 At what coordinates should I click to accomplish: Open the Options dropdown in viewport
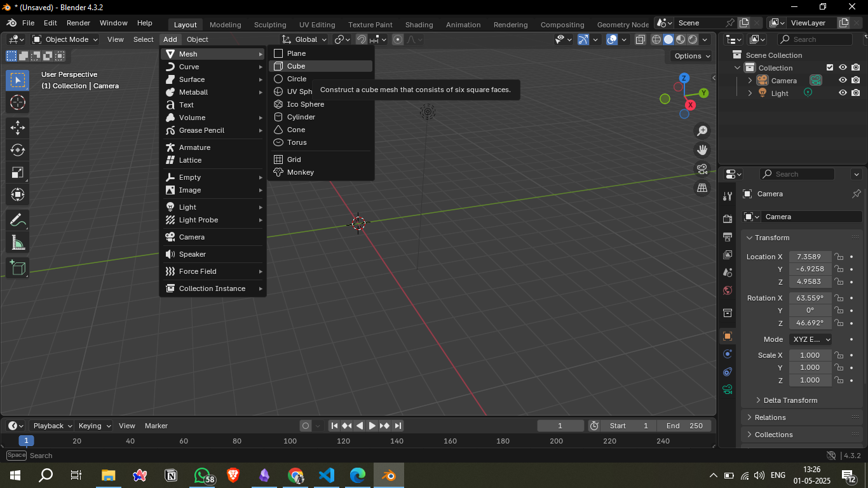tap(693, 56)
